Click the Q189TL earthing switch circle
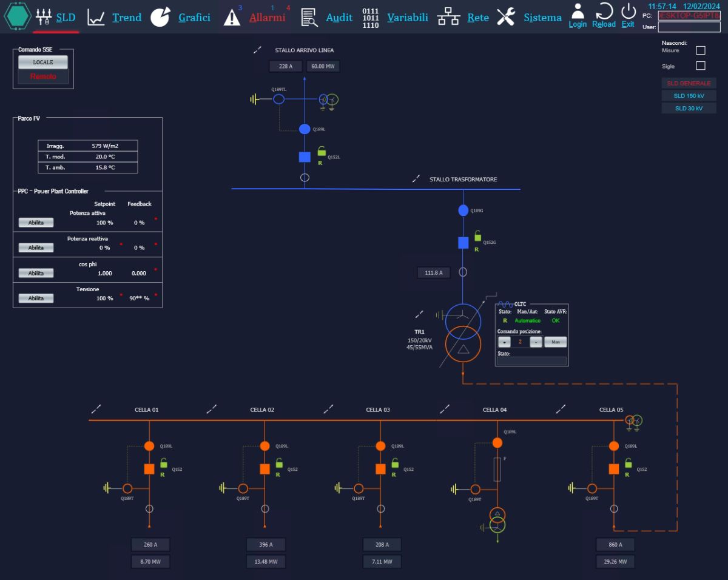This screenshot has height=580, width=728. pos(278,98)
